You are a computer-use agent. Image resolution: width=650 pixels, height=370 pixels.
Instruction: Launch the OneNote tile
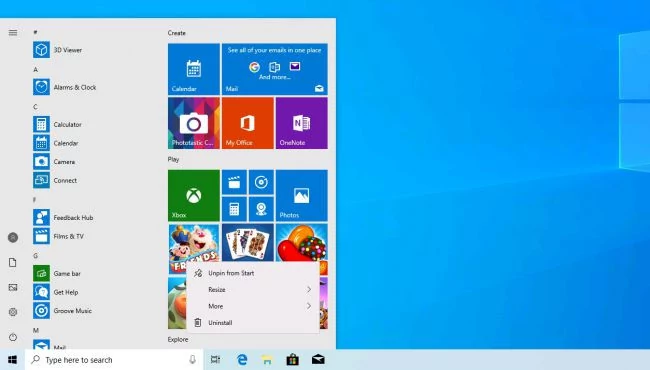click(301, 123)
